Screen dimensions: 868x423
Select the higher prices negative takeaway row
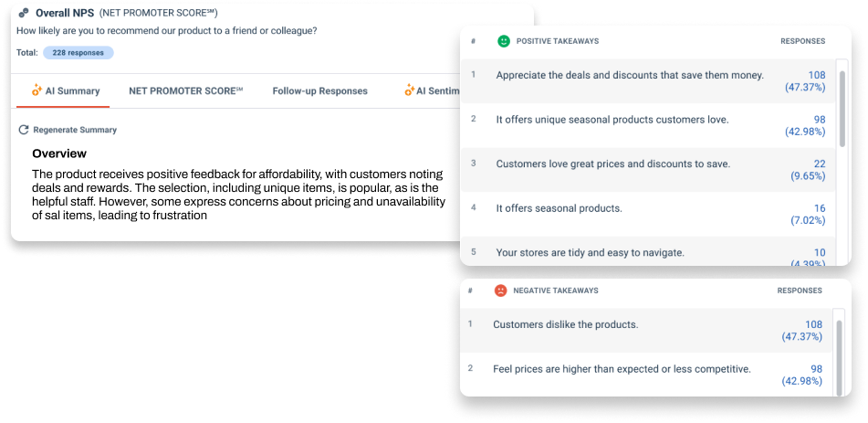[x=622, y=369]
